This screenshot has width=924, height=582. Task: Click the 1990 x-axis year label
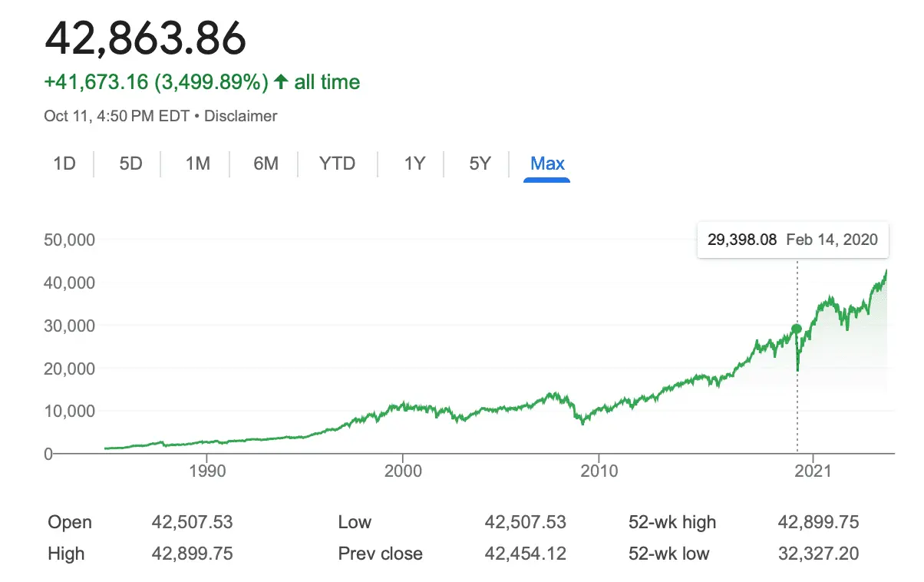coord(207,471)
